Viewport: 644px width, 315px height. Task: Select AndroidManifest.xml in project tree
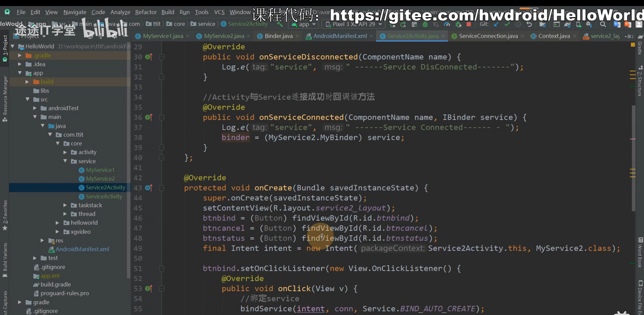pyautogui.click(x=83, y=249)
